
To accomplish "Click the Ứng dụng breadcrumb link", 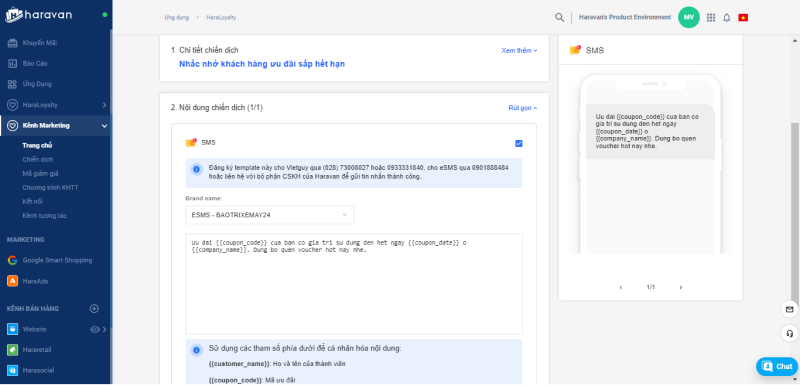I will tap(177, 17).
